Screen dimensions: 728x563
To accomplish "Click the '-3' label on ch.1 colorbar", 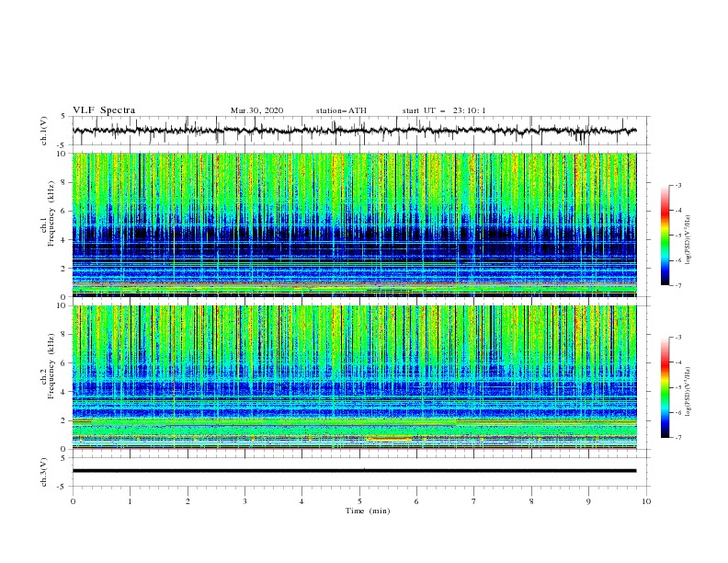I will pos(677,185).
